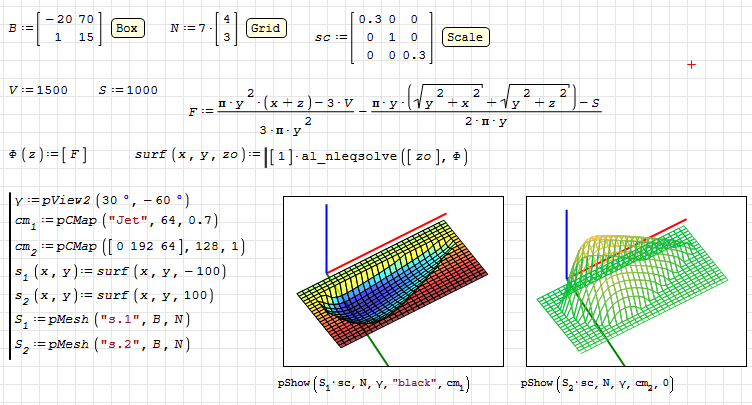Click the S2 := pMesh "s.2" line
752x405 pixels.
coord(101,344)
